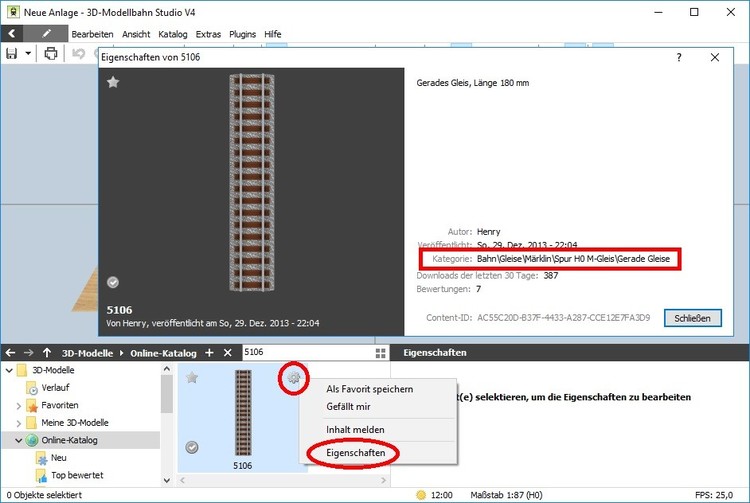Navigate forward in the catalog browser
The image size is (750, 503).
[29, 353]
